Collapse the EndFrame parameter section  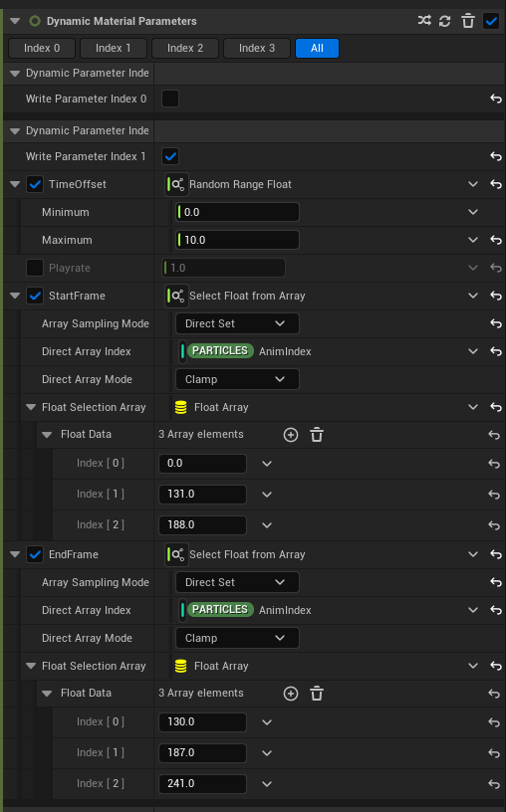pos(15,554)
